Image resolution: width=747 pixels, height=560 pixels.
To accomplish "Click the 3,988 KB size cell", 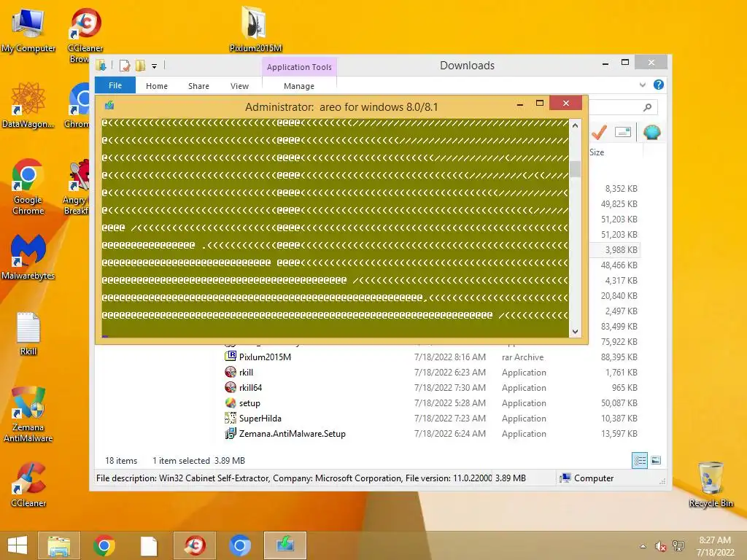I will coord(621,250).
